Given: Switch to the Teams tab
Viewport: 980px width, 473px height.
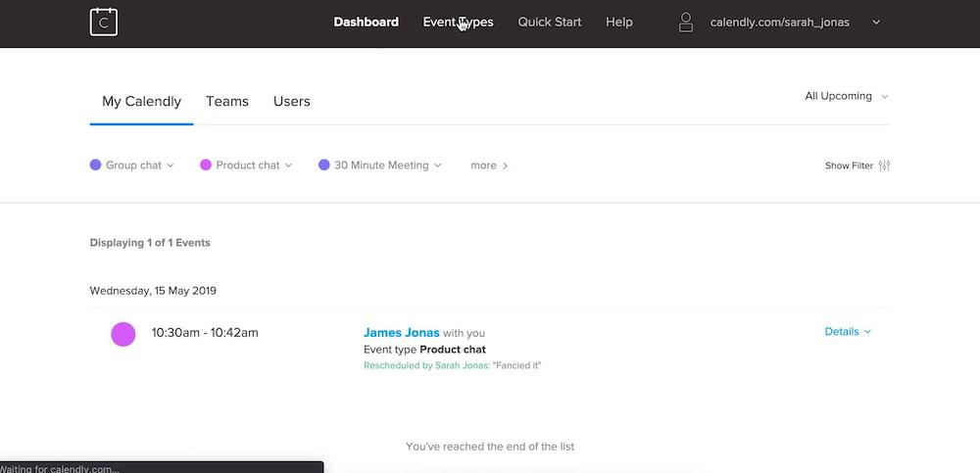Looking at the screenshot, I should pyautogui.click(x=227, y=101).
